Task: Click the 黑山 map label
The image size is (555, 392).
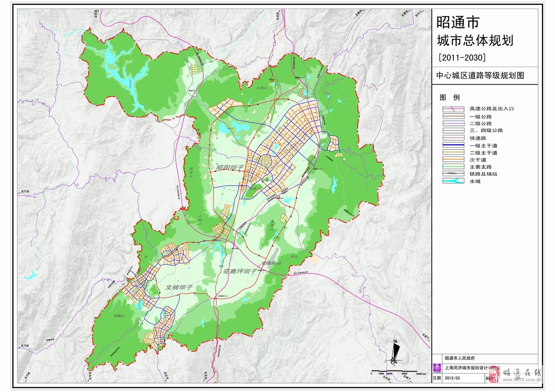Action: [294, 256]
